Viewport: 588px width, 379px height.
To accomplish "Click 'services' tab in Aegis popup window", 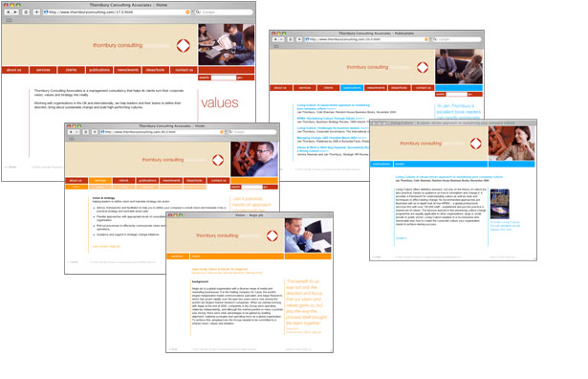I will 178,256.
